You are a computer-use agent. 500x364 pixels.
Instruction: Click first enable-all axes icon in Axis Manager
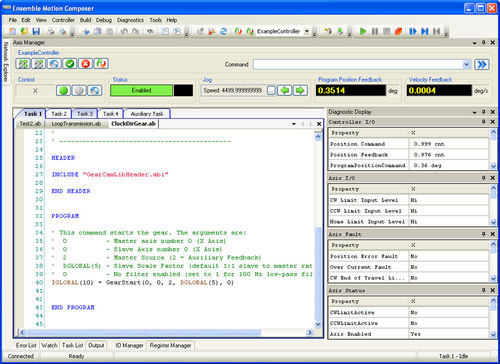click(x=23, y=63)
